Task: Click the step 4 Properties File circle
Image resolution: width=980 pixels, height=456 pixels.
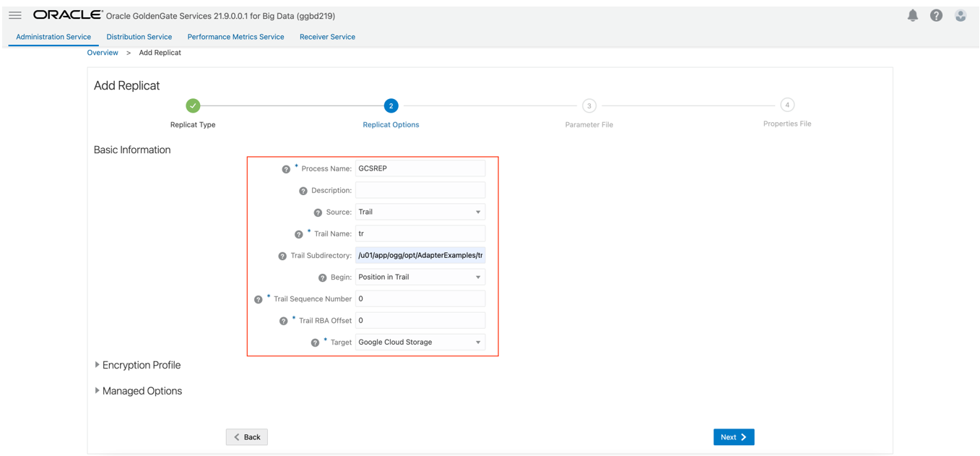Action: [x=787, y=105]
